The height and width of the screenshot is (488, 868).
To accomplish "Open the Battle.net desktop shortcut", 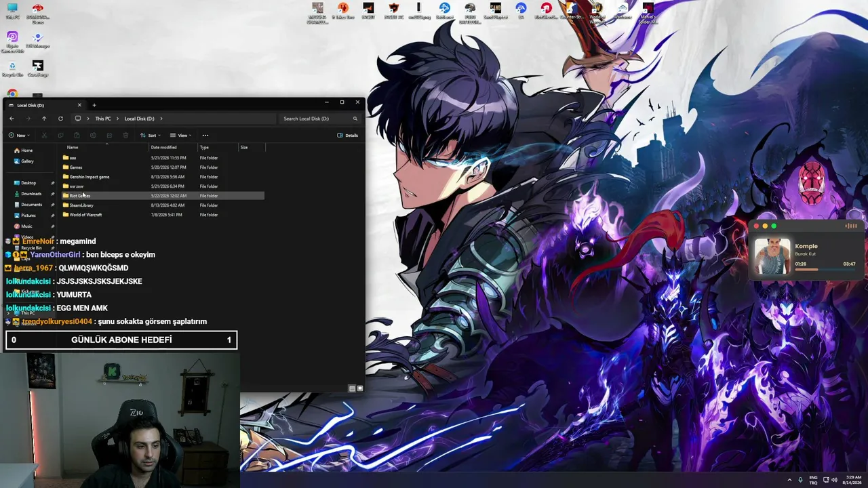I will click(445, 11).
